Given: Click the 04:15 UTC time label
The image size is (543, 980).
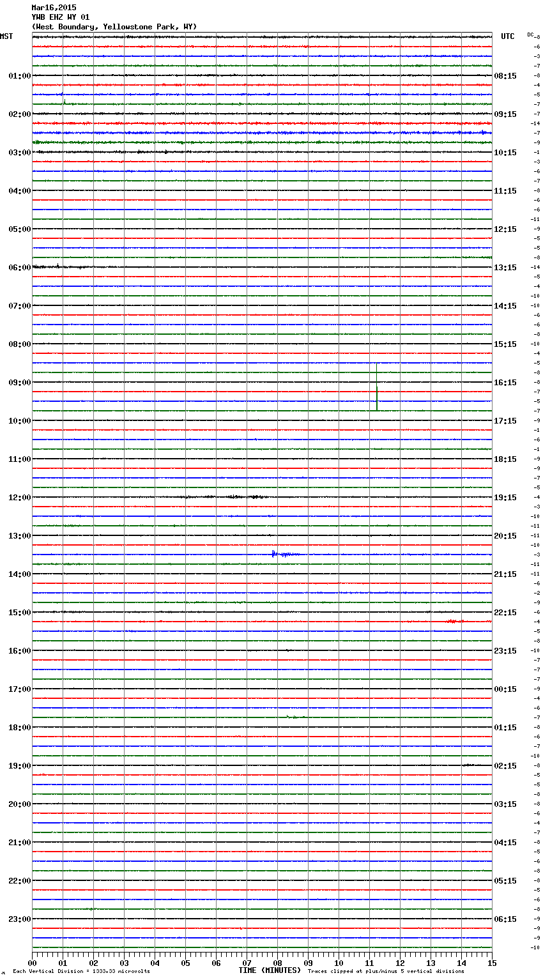Looking at the screenshot, I should (x=505, y=843).
